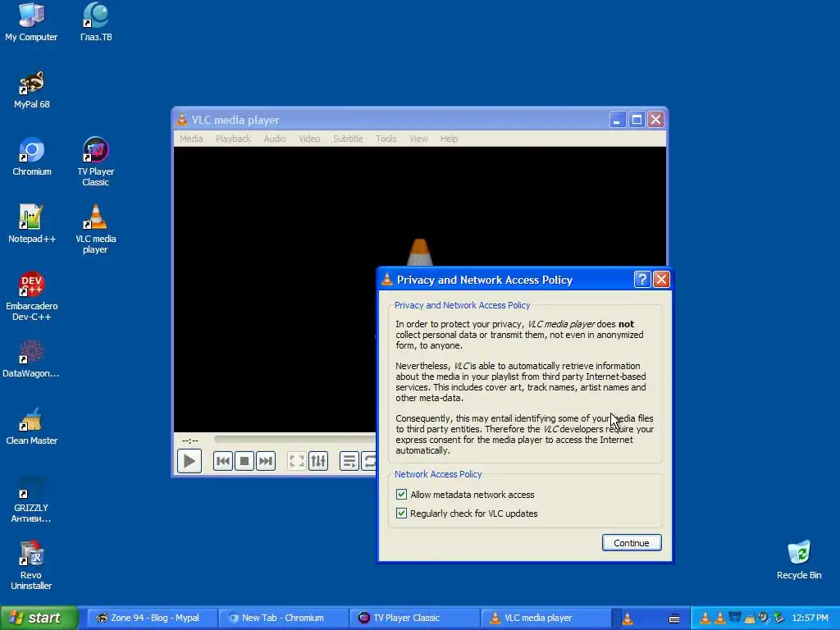The height and width of the screenshot is (630, 840).
Task: Click the keyboard icon on the taskbar
Action: coord(674,619)
